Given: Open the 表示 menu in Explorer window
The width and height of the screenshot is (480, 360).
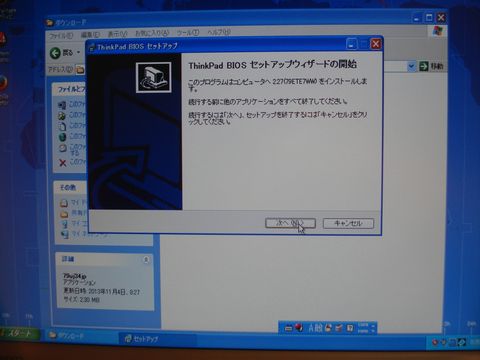Looking at the screenshot, I should click(x=117, y=34).
